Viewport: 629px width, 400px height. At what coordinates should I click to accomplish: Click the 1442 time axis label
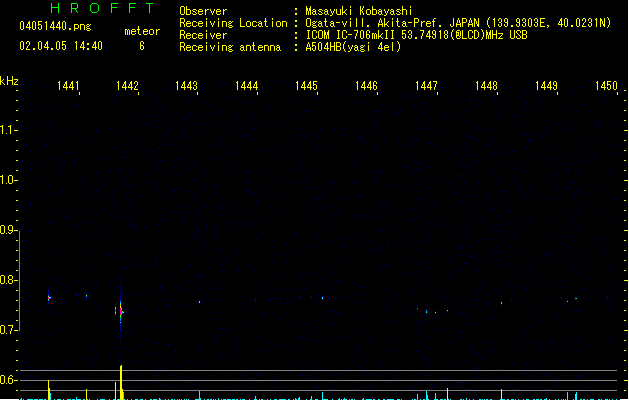coord(128,86)
